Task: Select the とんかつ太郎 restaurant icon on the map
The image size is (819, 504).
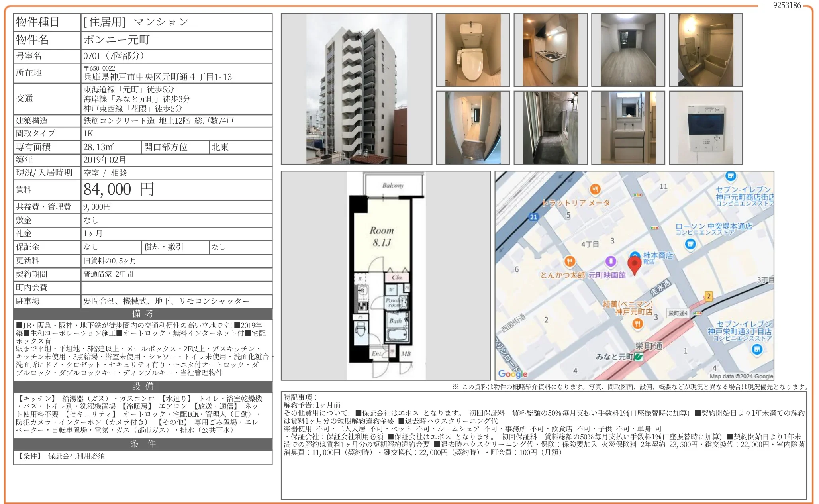Action: point(570,262)
